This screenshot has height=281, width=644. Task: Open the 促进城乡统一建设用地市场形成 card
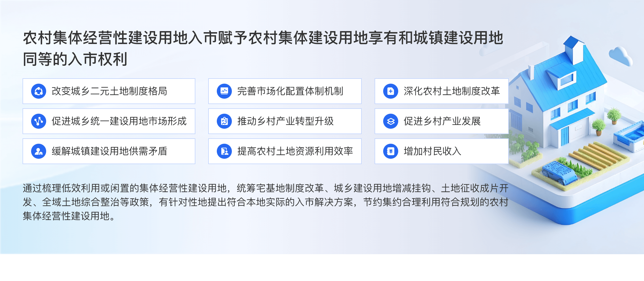(x=109, y=121)
